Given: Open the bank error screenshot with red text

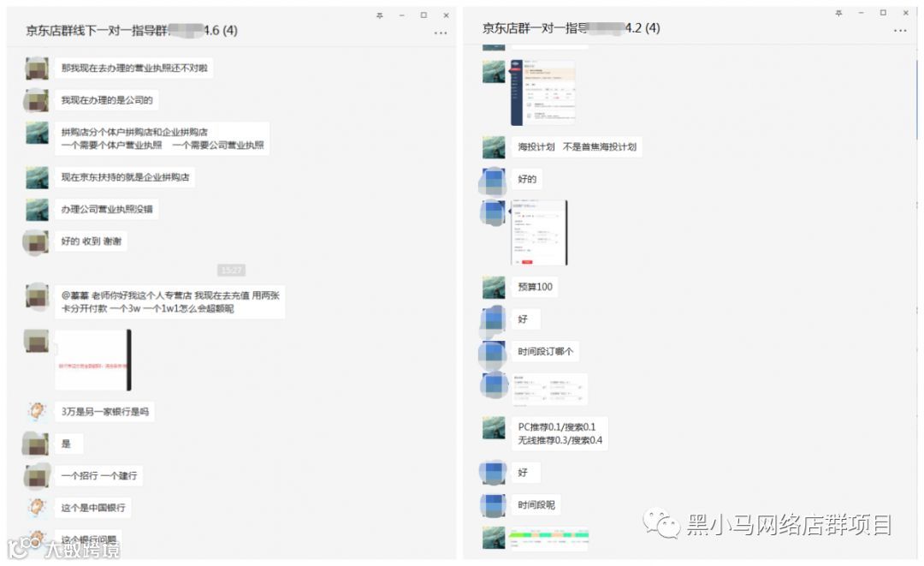Looking at the screenshot, I should pos(93,360).
